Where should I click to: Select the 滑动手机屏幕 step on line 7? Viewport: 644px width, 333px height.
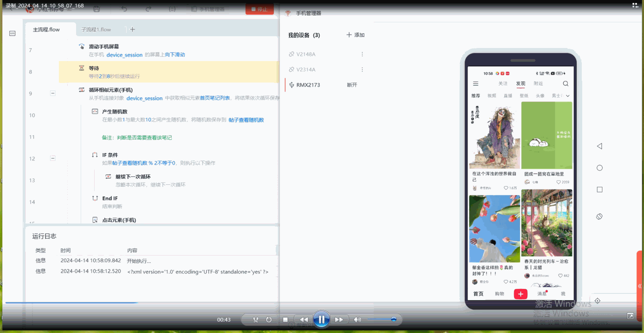click(168, 50)
